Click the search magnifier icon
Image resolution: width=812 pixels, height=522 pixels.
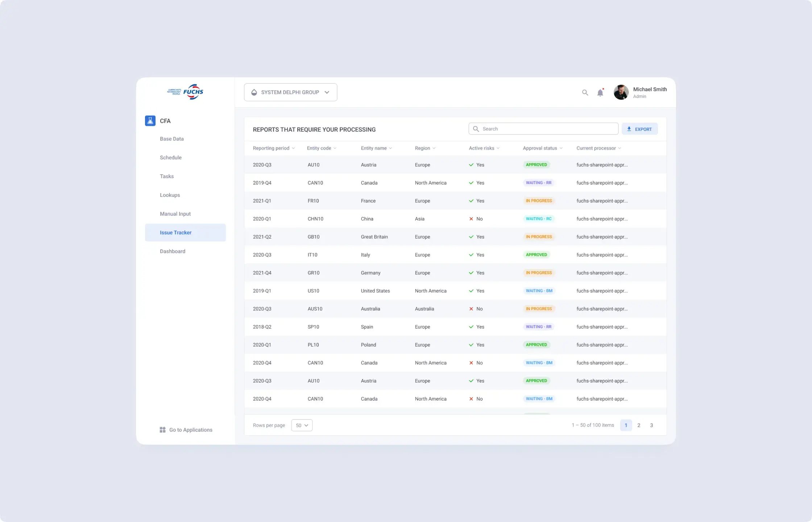(584, 92)
